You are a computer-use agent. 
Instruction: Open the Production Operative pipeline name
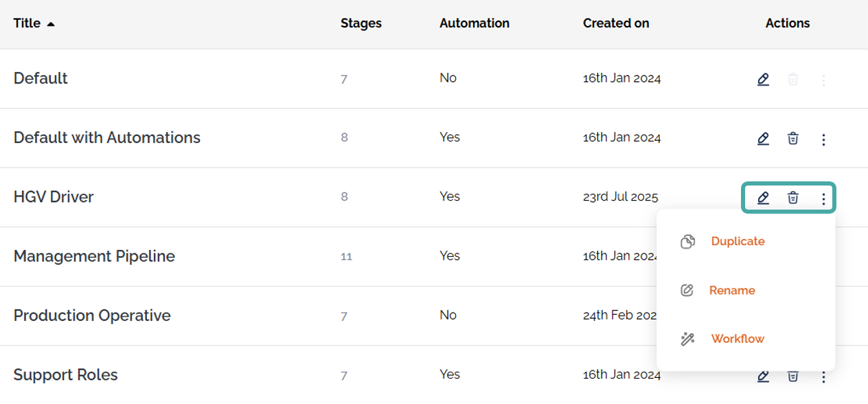tap(92, 316)
